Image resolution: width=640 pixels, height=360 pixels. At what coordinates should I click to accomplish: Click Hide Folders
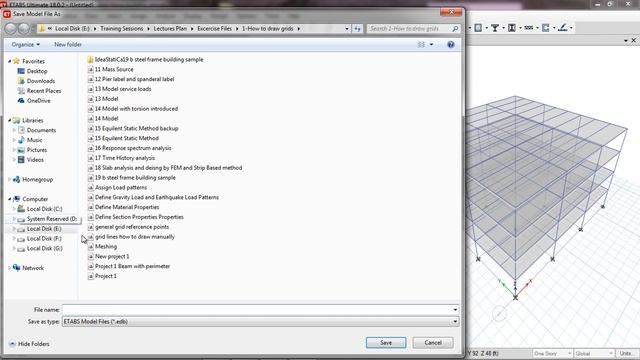[29, 344]
